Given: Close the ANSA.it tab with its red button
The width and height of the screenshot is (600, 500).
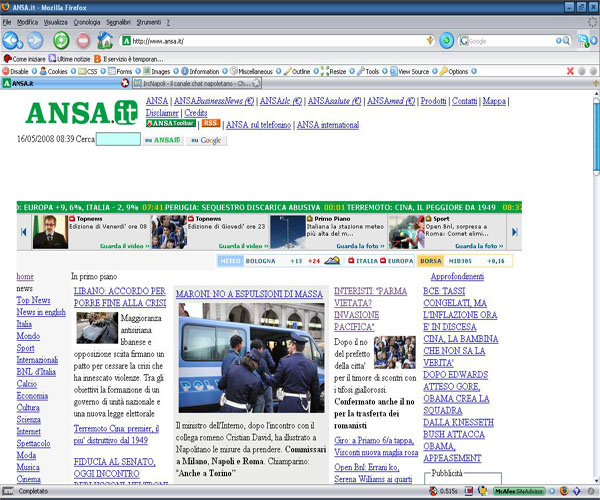Looking at the screenshot, I should (125, 83).
